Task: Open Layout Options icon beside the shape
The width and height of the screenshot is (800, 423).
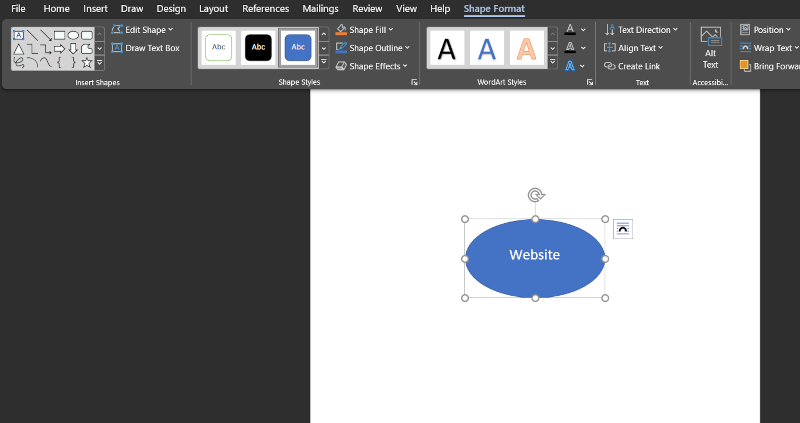Action: pos(623,229)
